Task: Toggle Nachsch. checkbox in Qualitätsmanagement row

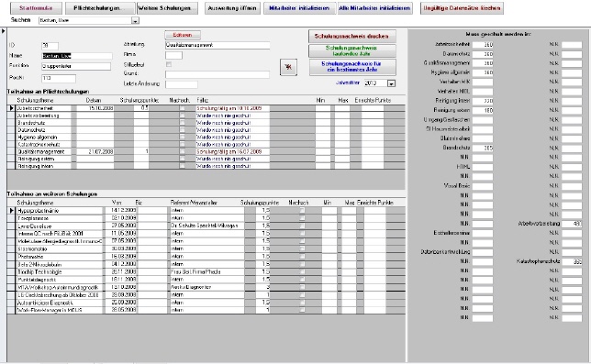Action: pyautogui.click(x=182, y=151)
